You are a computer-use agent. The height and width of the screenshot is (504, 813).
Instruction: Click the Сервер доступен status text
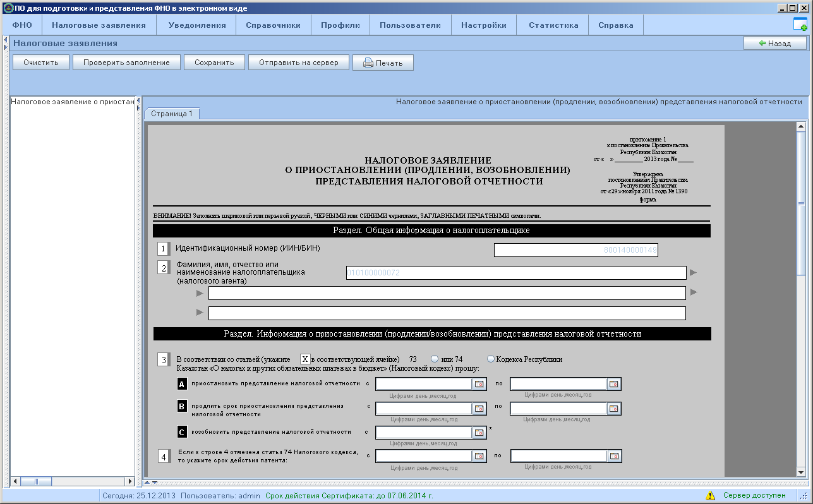click(x=754, y=496)
